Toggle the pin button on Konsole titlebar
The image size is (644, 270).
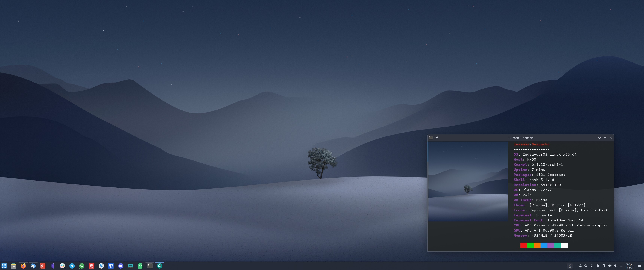437,138
